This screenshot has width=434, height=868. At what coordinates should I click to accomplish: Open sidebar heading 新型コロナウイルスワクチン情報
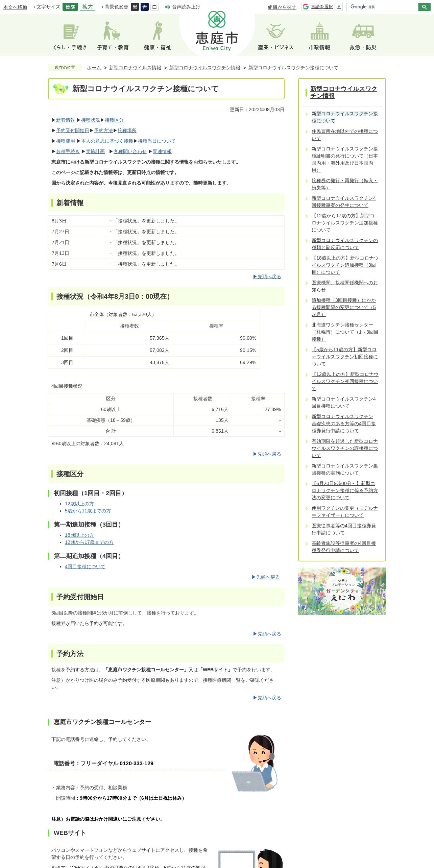[x=344, y=92]
